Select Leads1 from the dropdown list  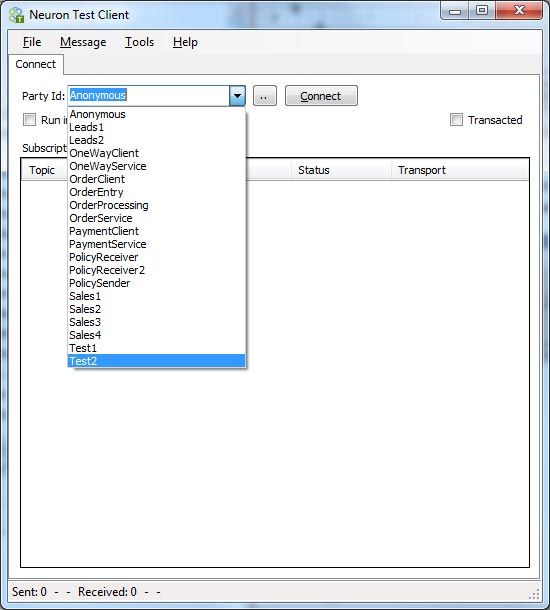[x=156, y=127]
